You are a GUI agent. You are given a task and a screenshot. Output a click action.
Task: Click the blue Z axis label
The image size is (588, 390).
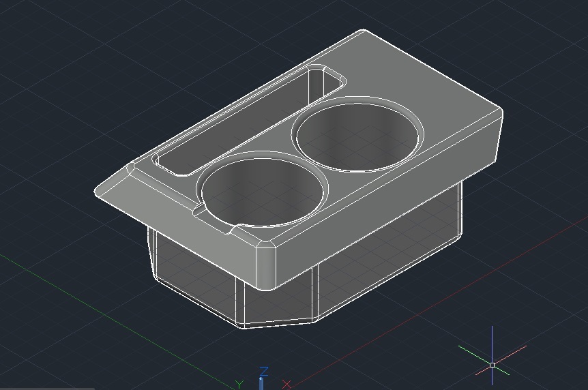[264, 371]
